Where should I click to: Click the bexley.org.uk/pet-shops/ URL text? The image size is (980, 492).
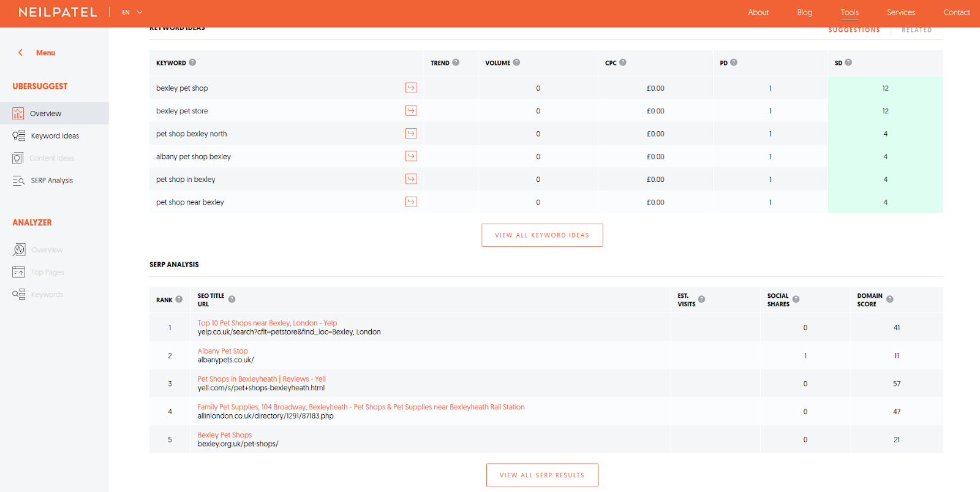pos(238,444)
